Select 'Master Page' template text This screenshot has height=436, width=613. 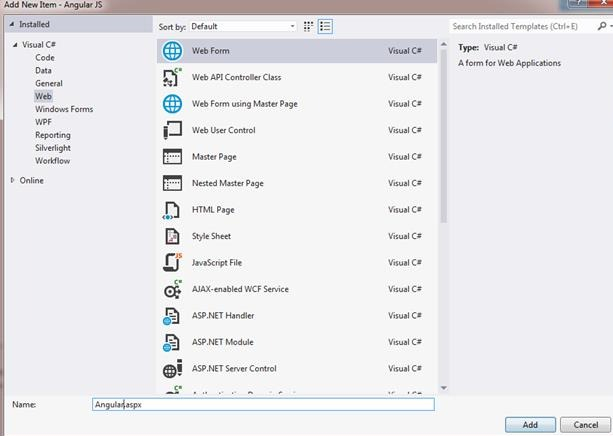pos(214,157)
